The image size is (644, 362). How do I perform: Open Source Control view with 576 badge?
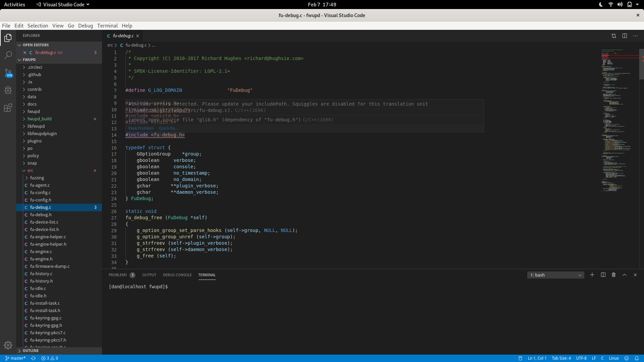pos(8,73)
